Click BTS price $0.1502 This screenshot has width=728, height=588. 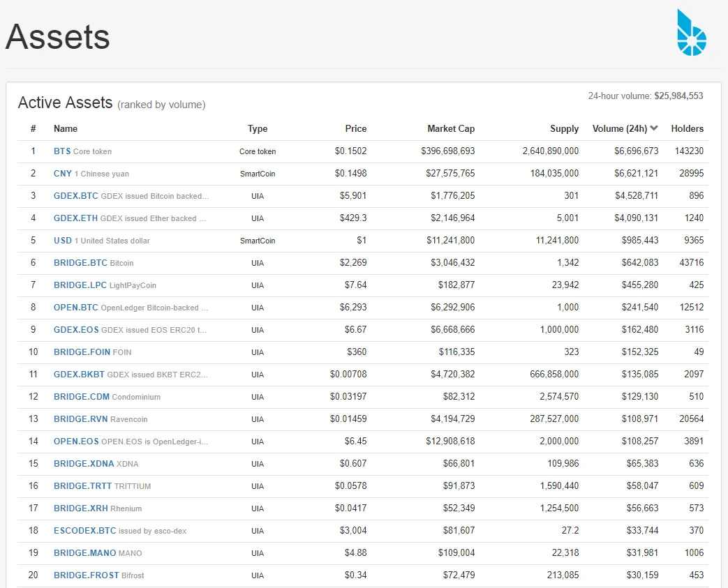(350, 151)
